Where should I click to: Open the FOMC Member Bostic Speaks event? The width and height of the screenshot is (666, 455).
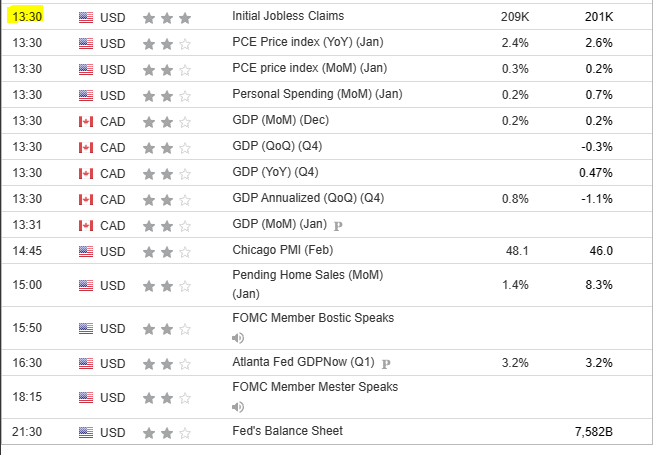[312, 318]
